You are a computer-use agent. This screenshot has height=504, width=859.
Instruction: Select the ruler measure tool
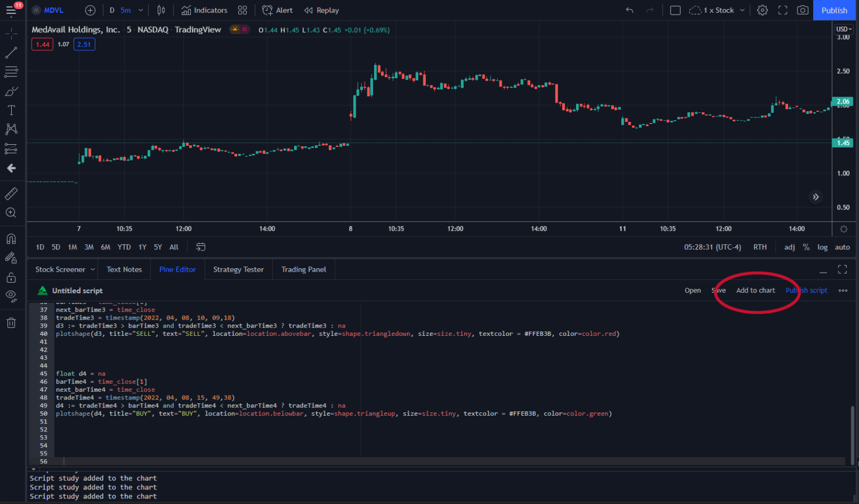pos(12,193)
